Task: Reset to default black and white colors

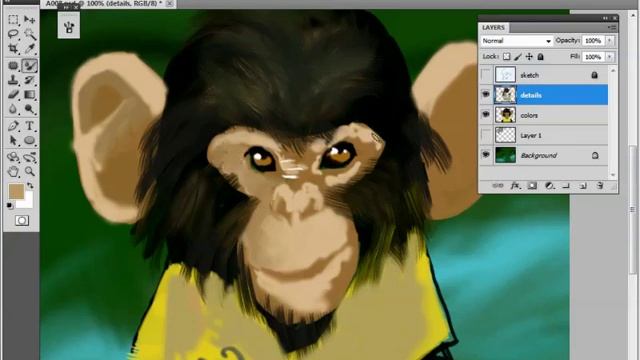Action: click(x=10, y=206)
